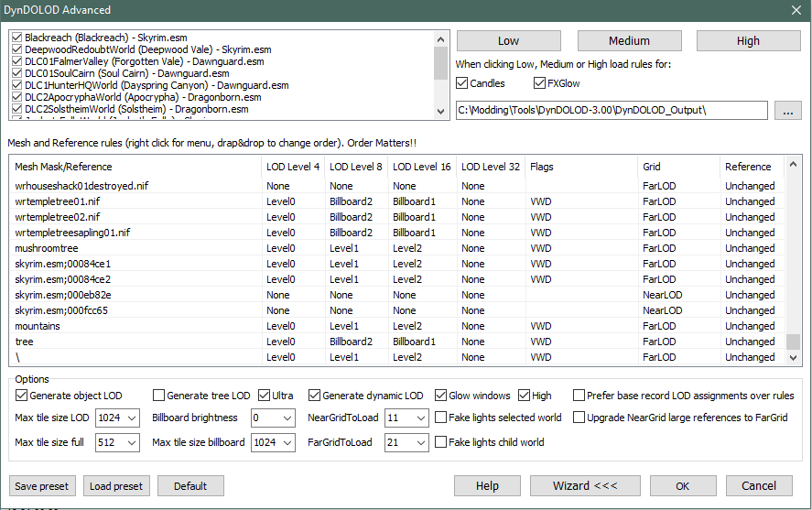Toggle DLC2SolstheimWorld checkbox
This screenshot has width=812, height=510.
click(x=16, y=109)
